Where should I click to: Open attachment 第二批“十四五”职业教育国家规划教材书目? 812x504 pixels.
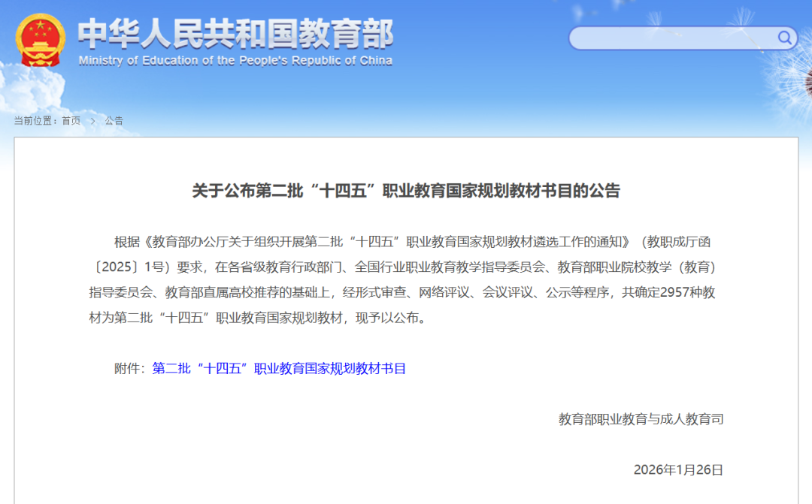click(x=279, y=368)
